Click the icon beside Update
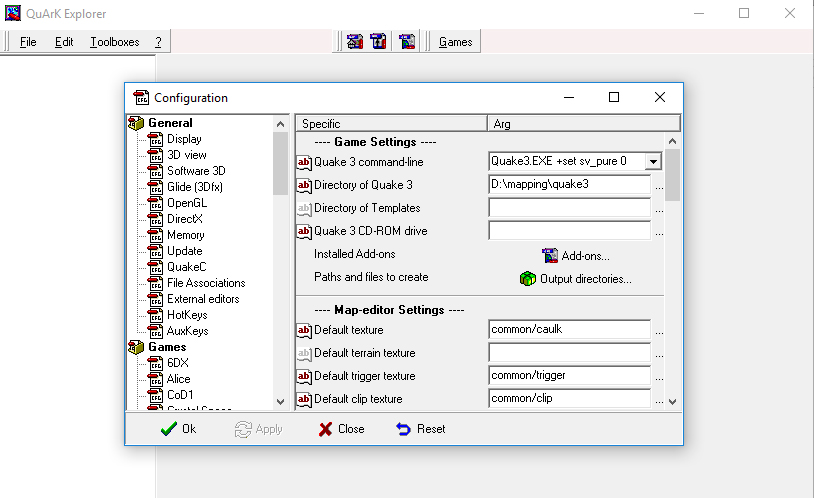Image resolution: width=814 pixels, height=498 pixels. point(155,251)
